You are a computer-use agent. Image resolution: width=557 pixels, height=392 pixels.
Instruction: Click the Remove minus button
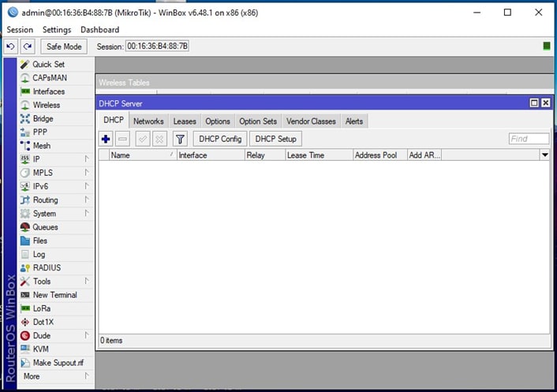122,139
